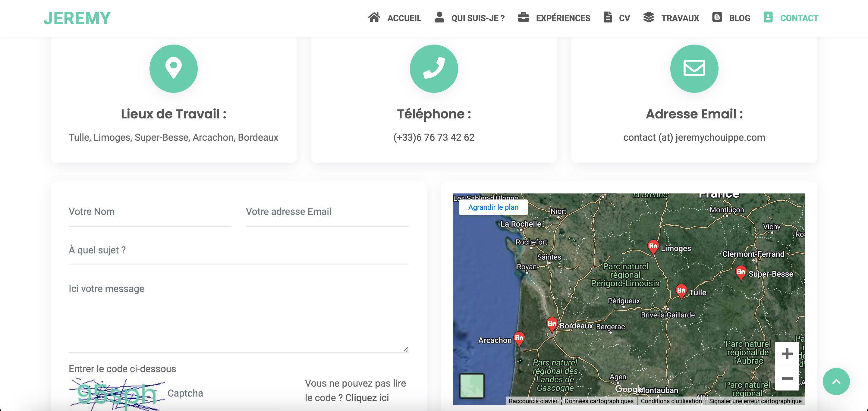Click the Arcachon red map marker
868x411 pixels.
tap(519, 338)
